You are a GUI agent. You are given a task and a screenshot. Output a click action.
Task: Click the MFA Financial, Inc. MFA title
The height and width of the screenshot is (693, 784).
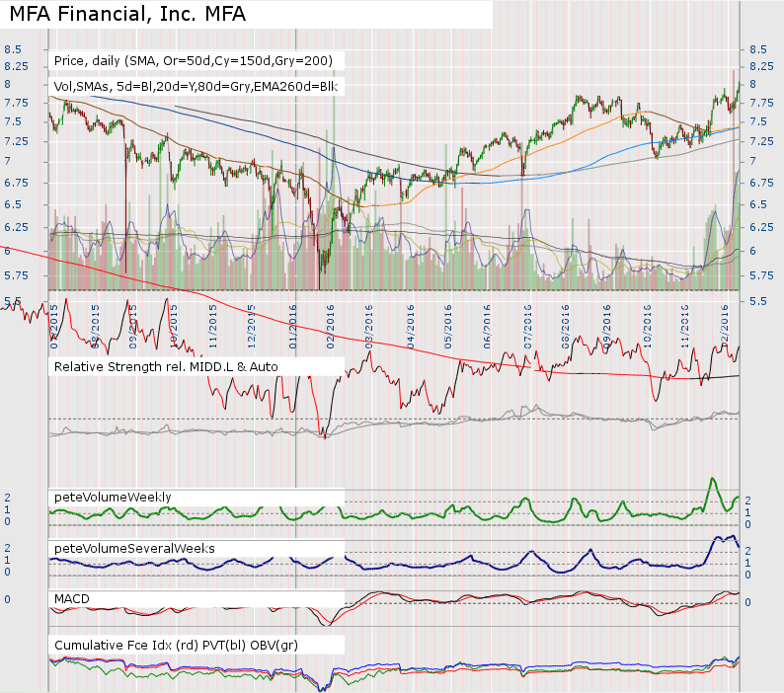[x=127, y=14]
